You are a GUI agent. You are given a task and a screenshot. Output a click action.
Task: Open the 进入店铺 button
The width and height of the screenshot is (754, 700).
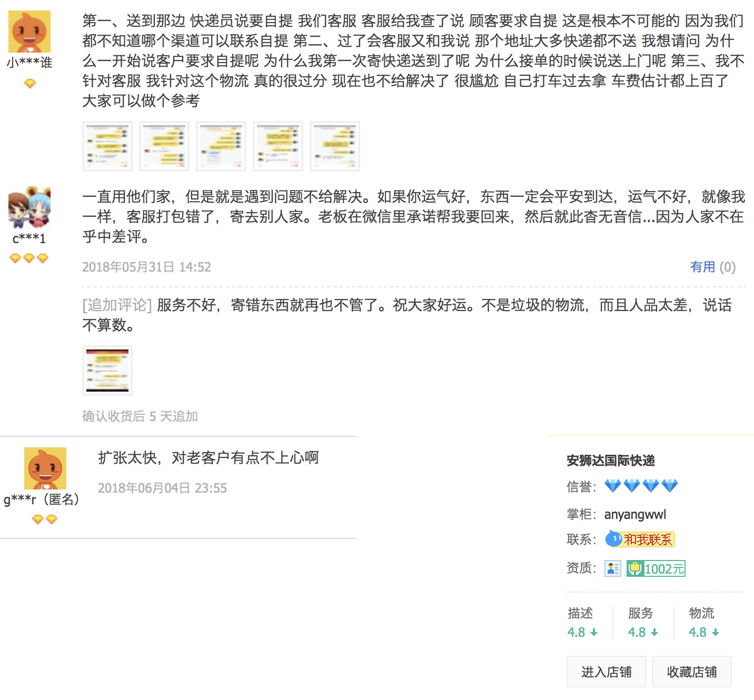click(x=606, y=672)
